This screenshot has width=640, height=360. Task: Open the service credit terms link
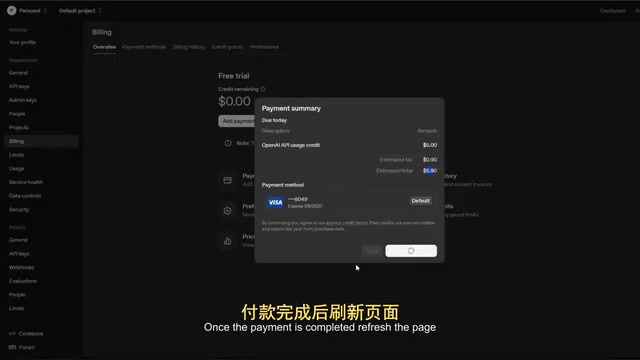pyautogui.click(x=347, y=223)
